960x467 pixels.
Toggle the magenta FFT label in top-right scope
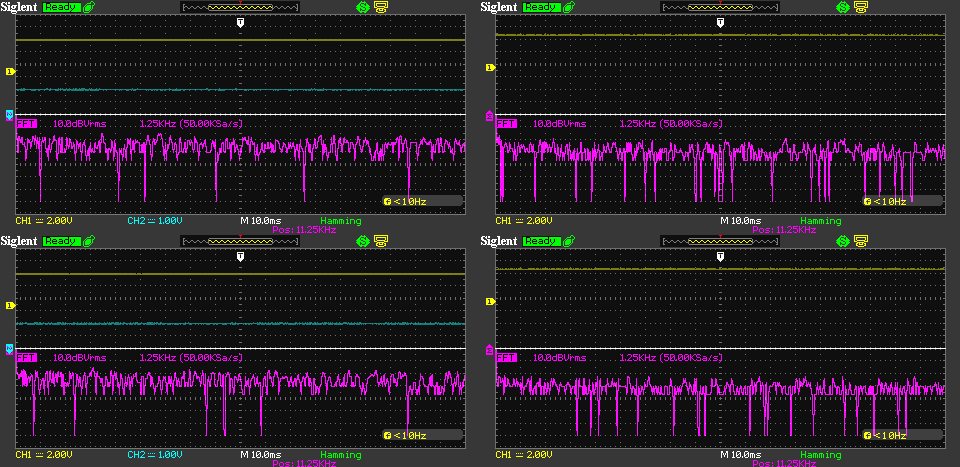(x=507, y=123)
